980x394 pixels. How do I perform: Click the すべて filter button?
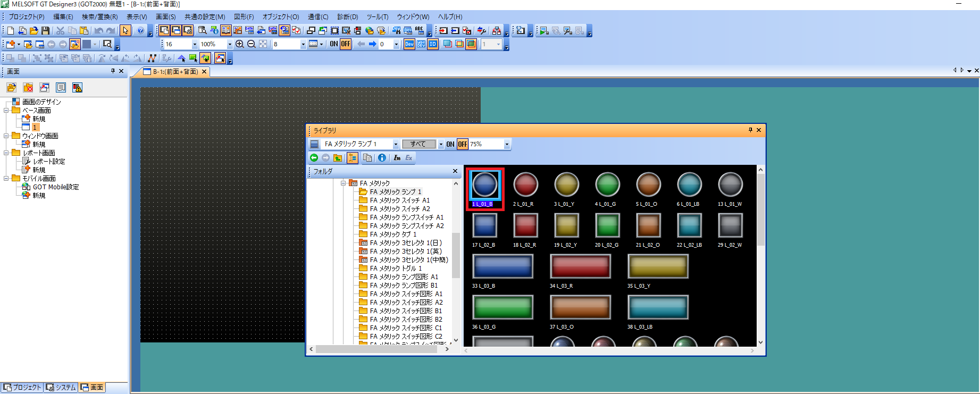[x=418, y=144]
